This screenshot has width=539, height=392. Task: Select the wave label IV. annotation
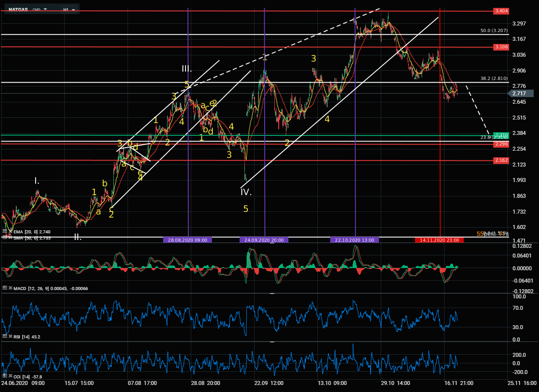pyautogui.click(x=246, y=192)
